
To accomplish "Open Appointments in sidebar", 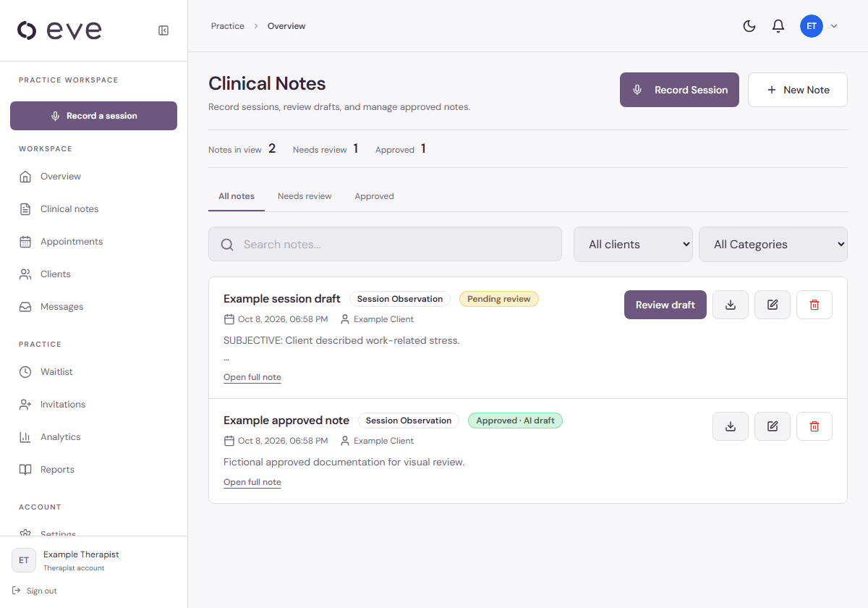I will tap(94, 242).
